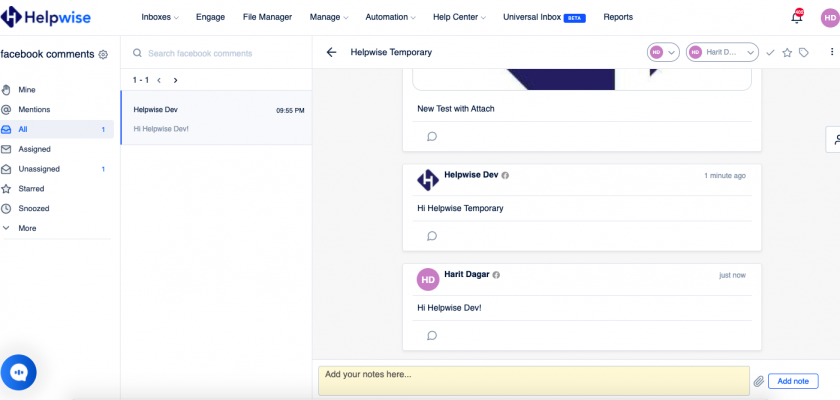This screenshot has width=840, height=400.
Task: Click the search magnifier icon
Action: tap(137, 53)
